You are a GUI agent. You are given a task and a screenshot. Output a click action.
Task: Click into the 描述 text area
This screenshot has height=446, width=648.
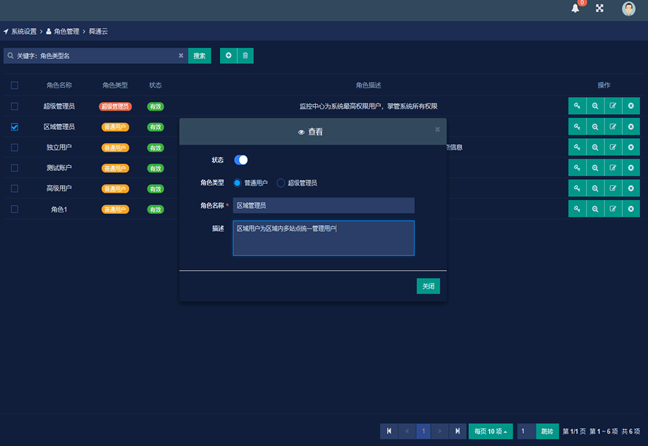click(x=323, y=238)
